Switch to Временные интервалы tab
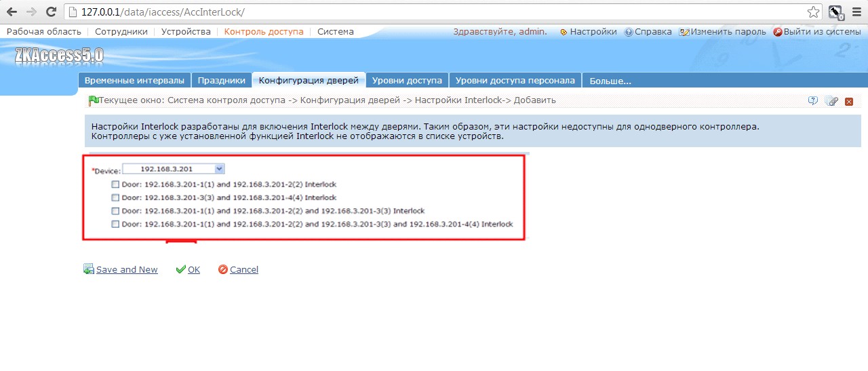Image resolution: width=868 pixels, height=371 pixels. click(x=134, y=80)
